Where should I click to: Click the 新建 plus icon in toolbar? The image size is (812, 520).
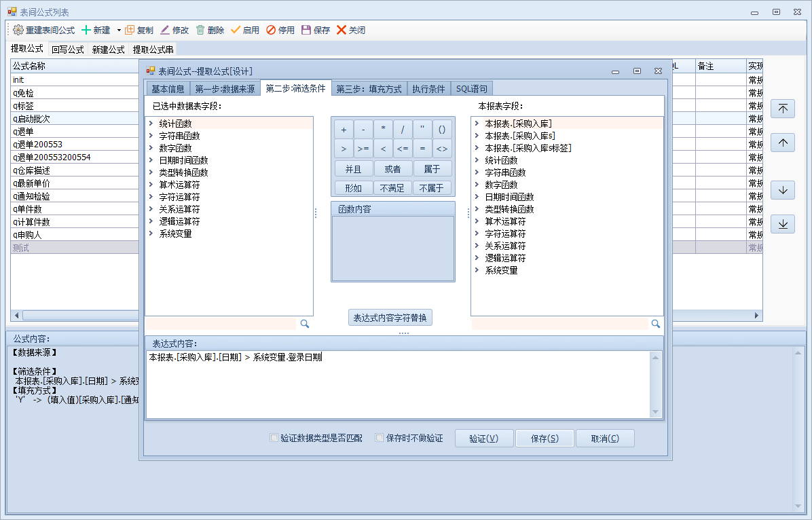click(86, 30)
